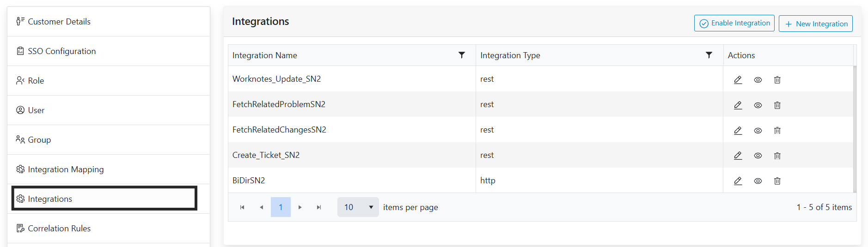Image resolution: width=868 pixels, height=247 pixels.
Task: Click eye icon for Create_Ticket_SN2
Action: 758,156
